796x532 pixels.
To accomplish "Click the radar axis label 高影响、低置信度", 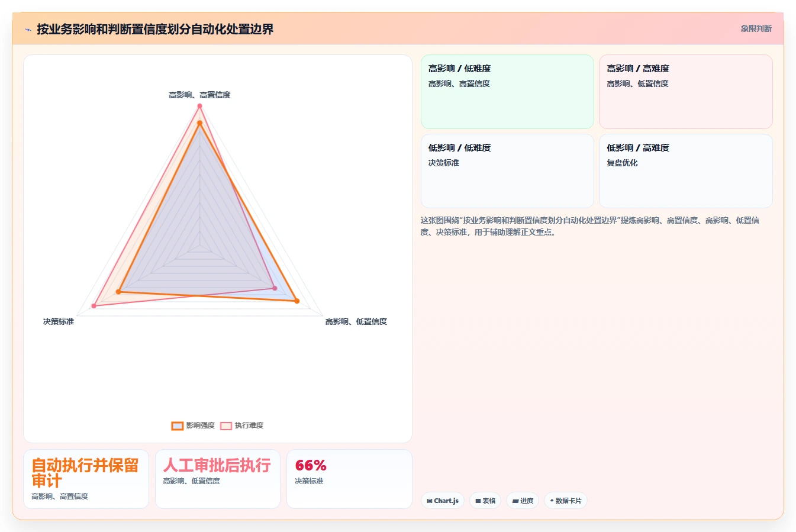I will (356, 321).
